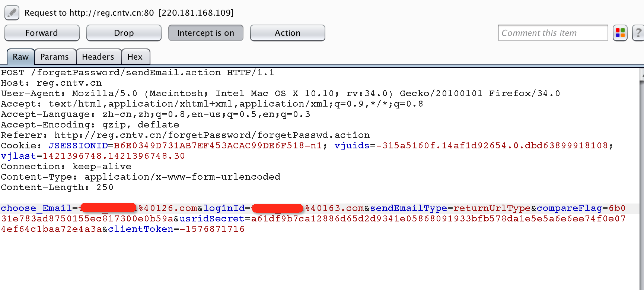Image resolution: width=644 pixels, height=290 pixels.
Task: Forward the intercepted request
Action: pyautogui.click(x=42, y=33)
